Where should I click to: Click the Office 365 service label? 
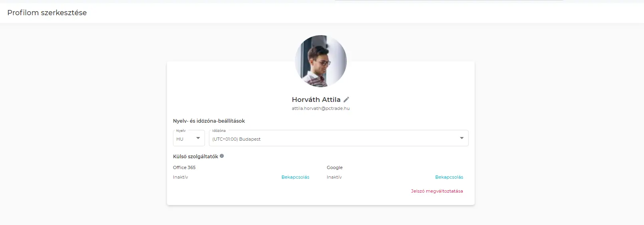(184, 167)
